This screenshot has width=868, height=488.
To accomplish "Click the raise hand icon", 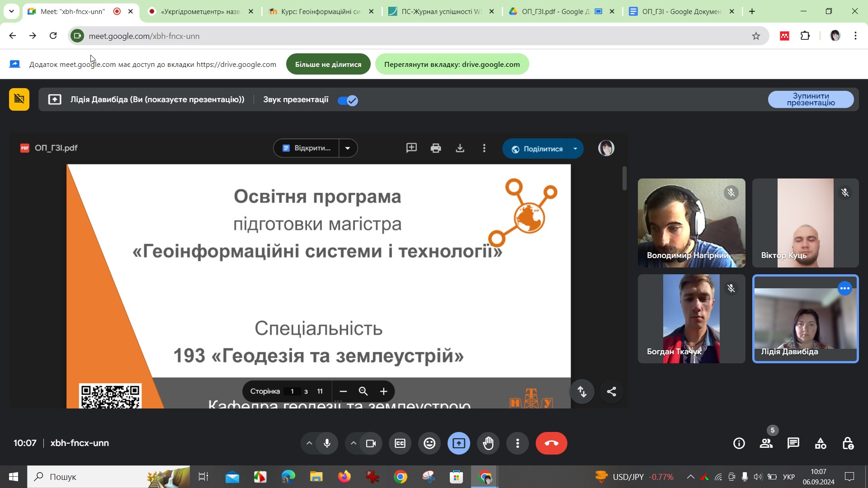I will click(489, 443).
